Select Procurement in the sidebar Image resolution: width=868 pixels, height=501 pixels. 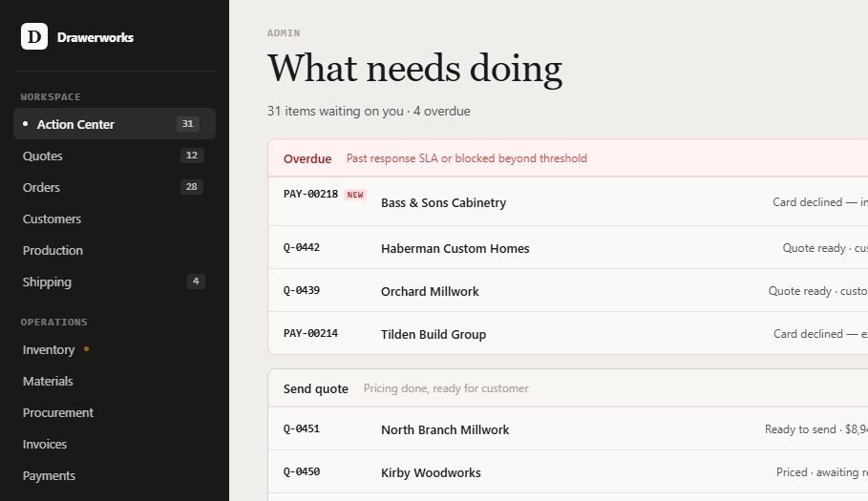point(115,412)
